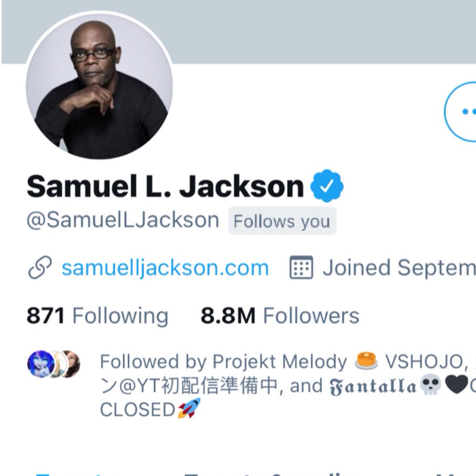The width and height of the screenshot is (476, 476).
Task: Click the rocket emoji after CLOSED
Action: pyautogui.click(x=190, y=409)
